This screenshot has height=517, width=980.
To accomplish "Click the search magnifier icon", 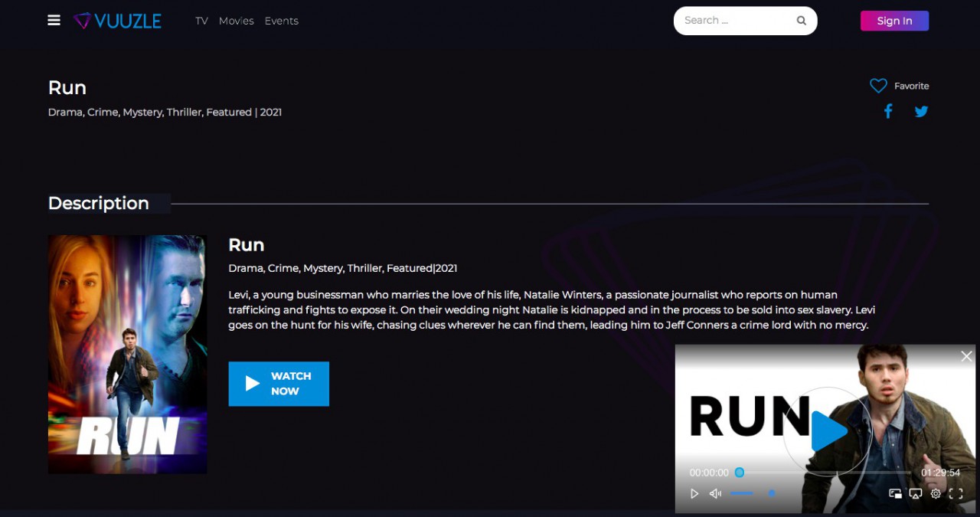I will tap(802, 21).
